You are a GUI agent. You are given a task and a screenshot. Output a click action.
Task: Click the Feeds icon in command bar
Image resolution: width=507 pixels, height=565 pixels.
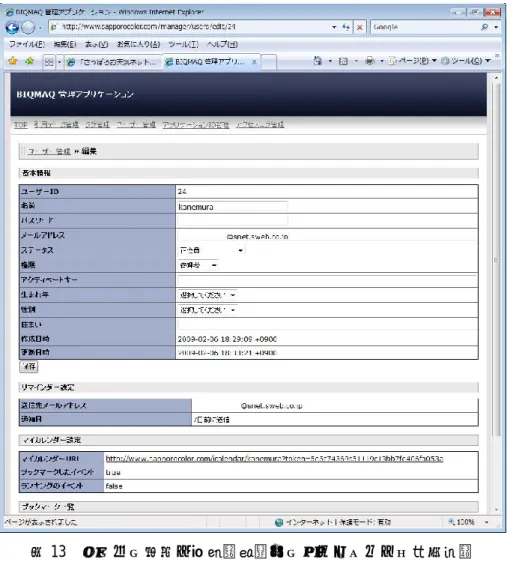[x=343, y=61]
